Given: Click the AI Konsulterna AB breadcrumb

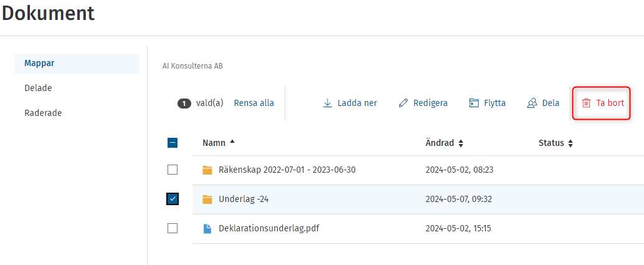Looking at the screenshot, I should pyautogui.click(x=192, y=66).
